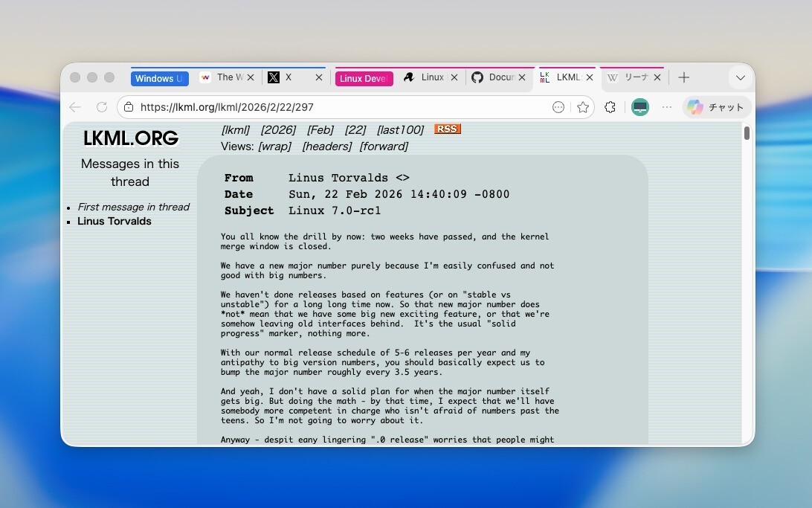
Task: Collapse the Windows tab group
Action: (159, 78)
